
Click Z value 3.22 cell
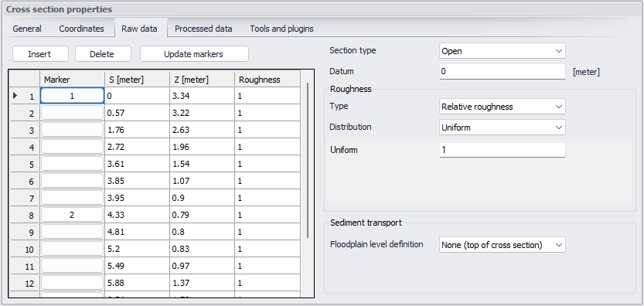(x=202, y=113)
